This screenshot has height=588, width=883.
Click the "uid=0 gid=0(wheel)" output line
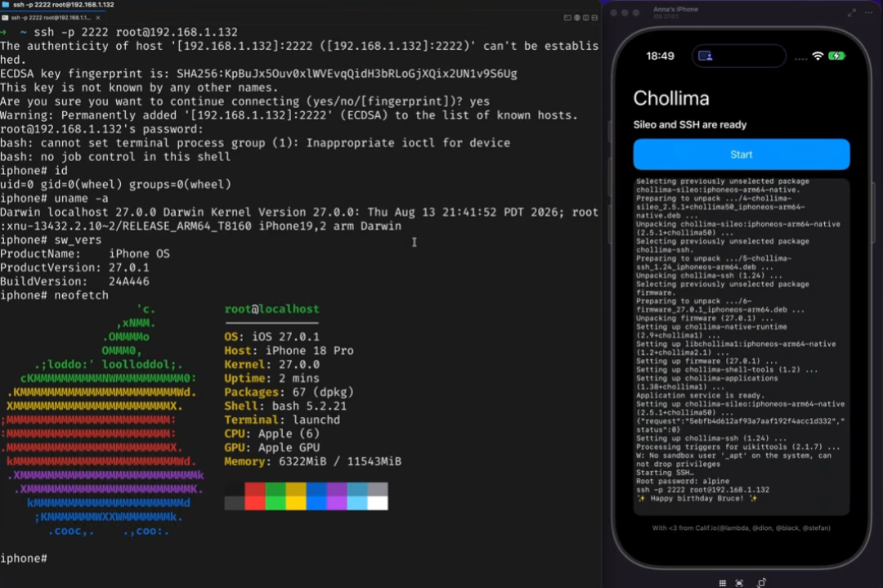[x=115, y=185]
